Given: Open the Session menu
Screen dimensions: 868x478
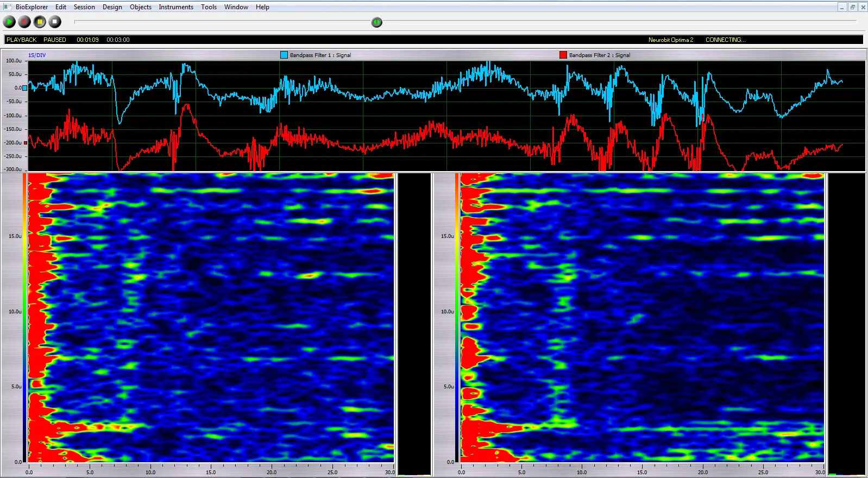Looking at the screenshot, I should pos(84,7).
